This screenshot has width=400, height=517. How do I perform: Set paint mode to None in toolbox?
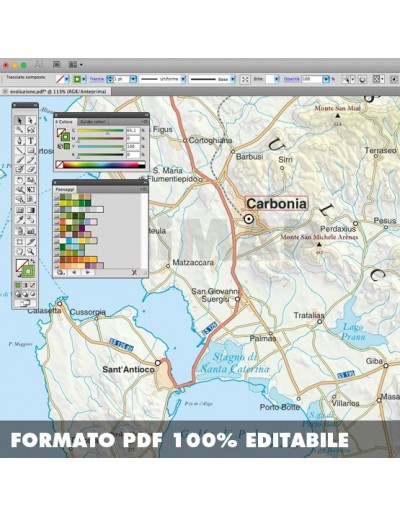point(32,285)
